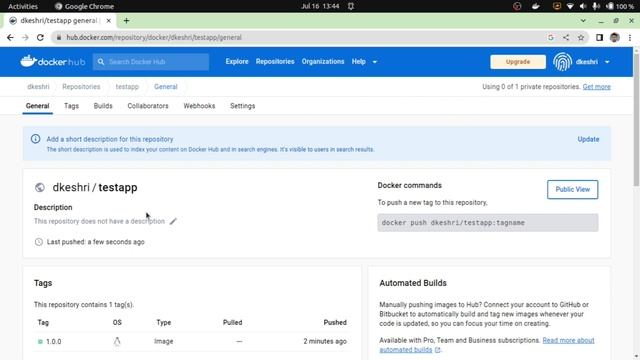Click the Search Docker Hub field

click(151, 62)
